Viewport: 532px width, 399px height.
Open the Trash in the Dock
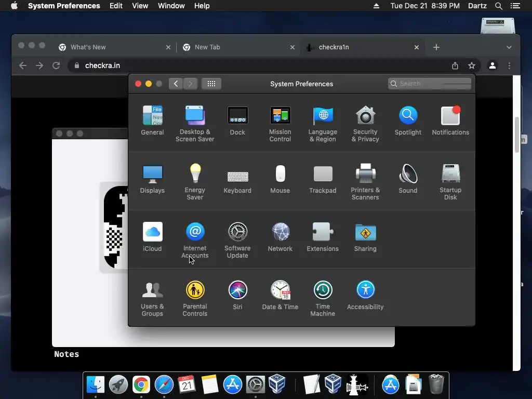[x=436, y=384]
